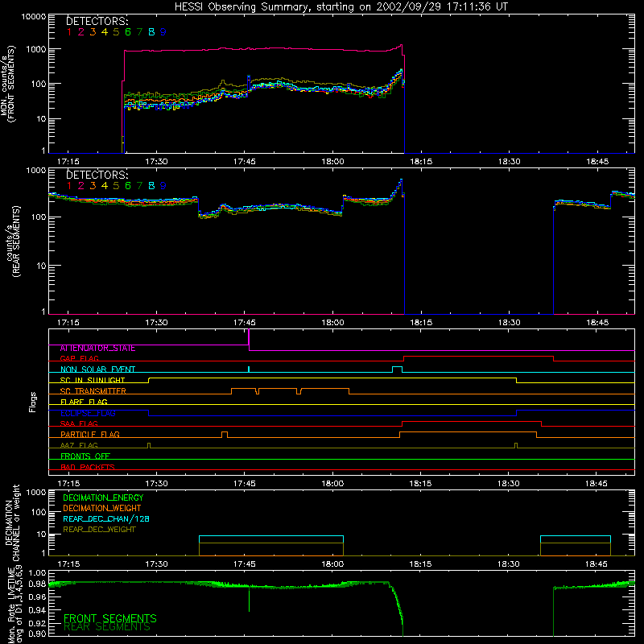
Task: Select detector 4 in the front segments legend
Action: pos(105,32)
